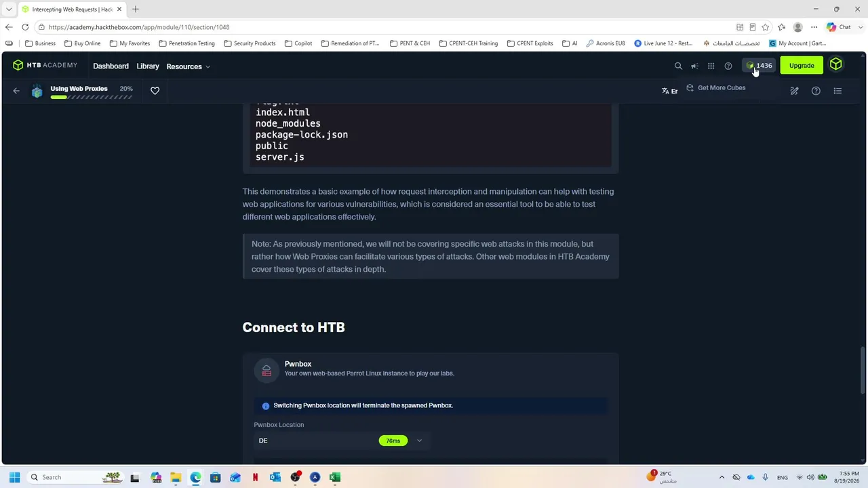The width and height of the screenshot is (868, 488).
Task: Open the browser profile icon
Action: tap(798, 27)
